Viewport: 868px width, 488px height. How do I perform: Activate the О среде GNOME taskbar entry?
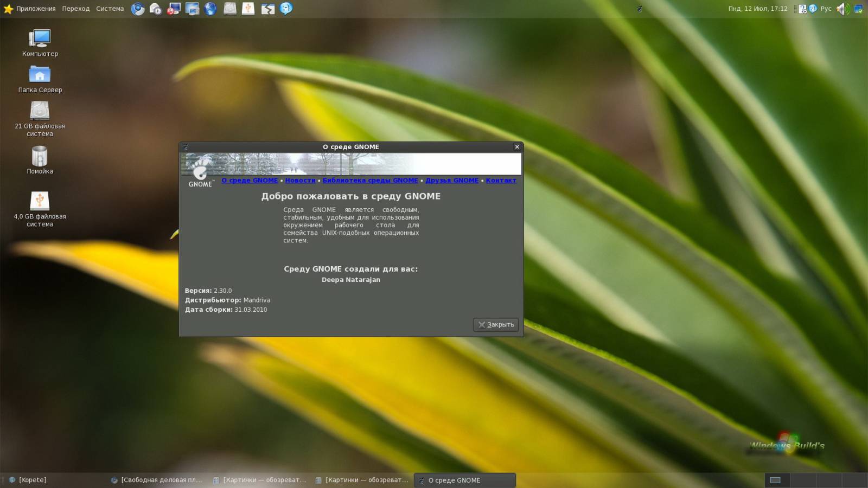pos(465,480)
